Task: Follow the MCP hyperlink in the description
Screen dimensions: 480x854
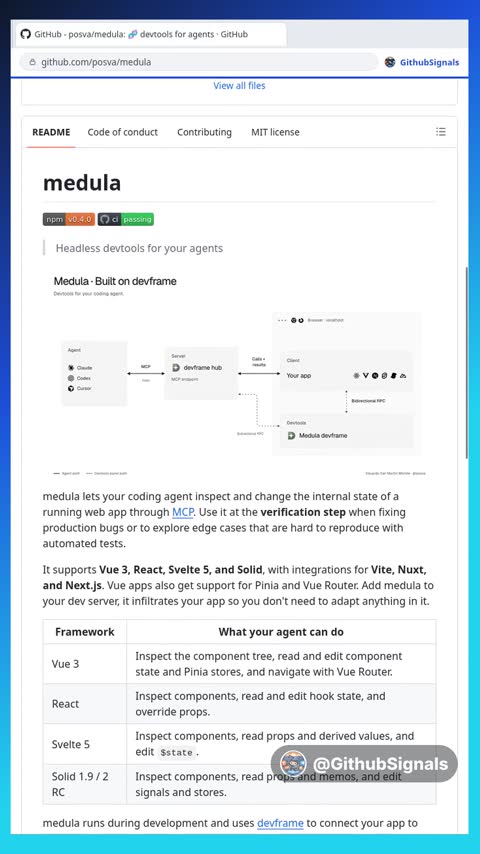Action: pos(183,512)
